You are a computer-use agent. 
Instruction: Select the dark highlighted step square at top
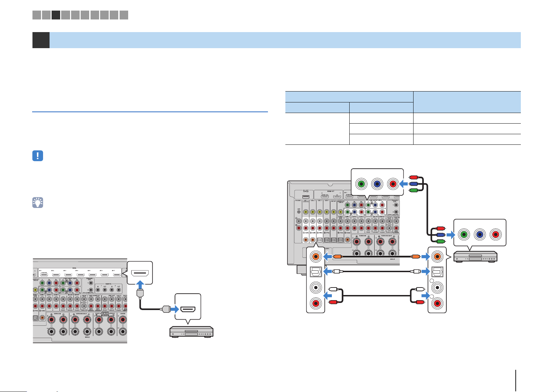click(x=56, y=15)
